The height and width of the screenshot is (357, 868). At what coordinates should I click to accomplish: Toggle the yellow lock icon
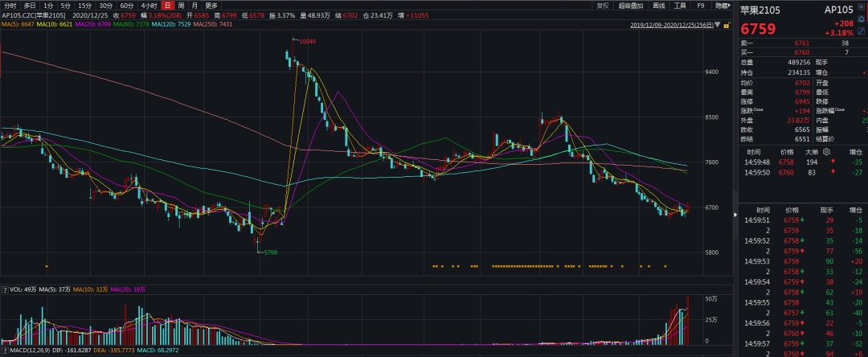click(x=726, y=25)
